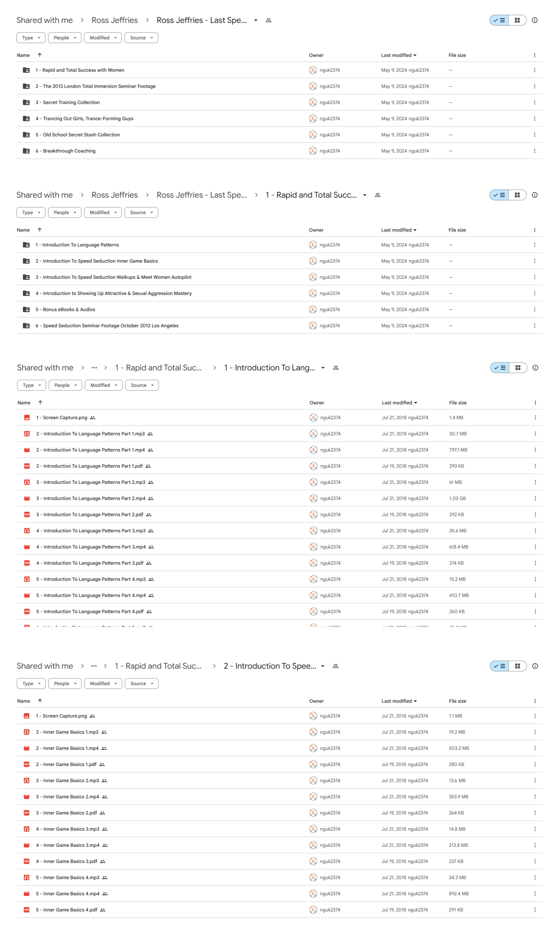The height and width of the screenshot is (932, 560).
Task: Open Type filter in Breakthrough Coaching list view
Action: click(31, 38)
